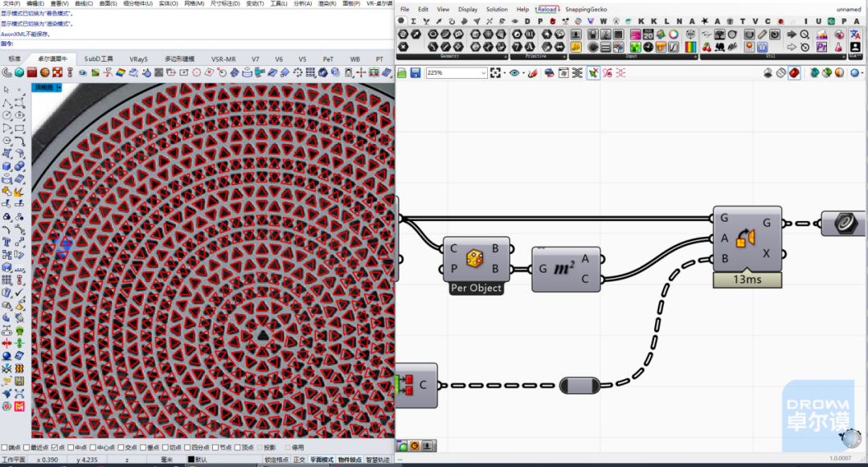
Task: Click the clock component icon in Input panel
Action: pos(649,47)
